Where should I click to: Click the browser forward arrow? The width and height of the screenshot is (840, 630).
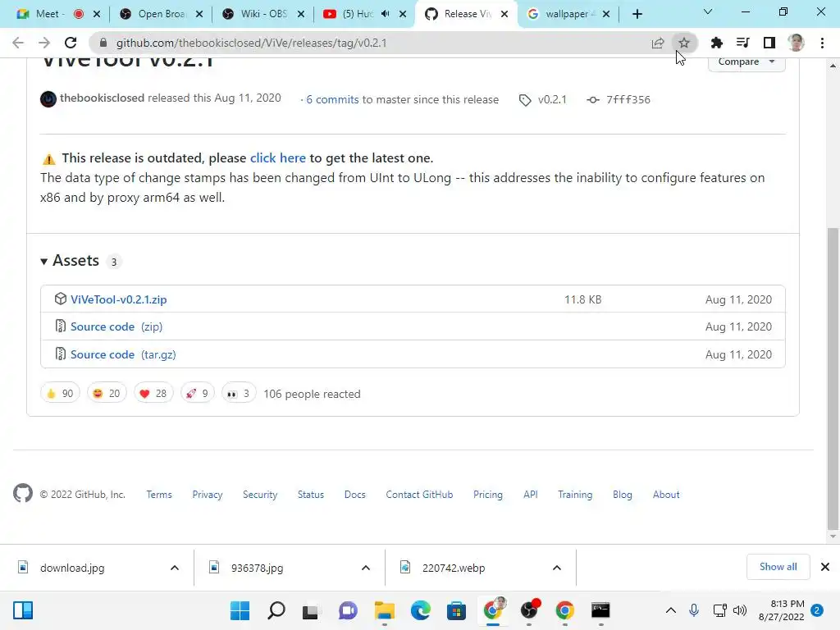[x=44, y=43]
